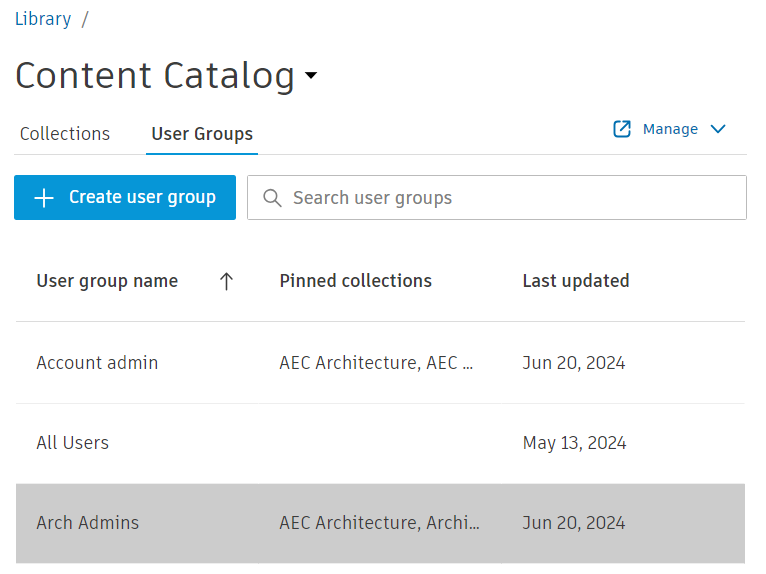The height and width of the screenshot is (574, 766).
Task: Sort by User group name header
Action: 107,281
